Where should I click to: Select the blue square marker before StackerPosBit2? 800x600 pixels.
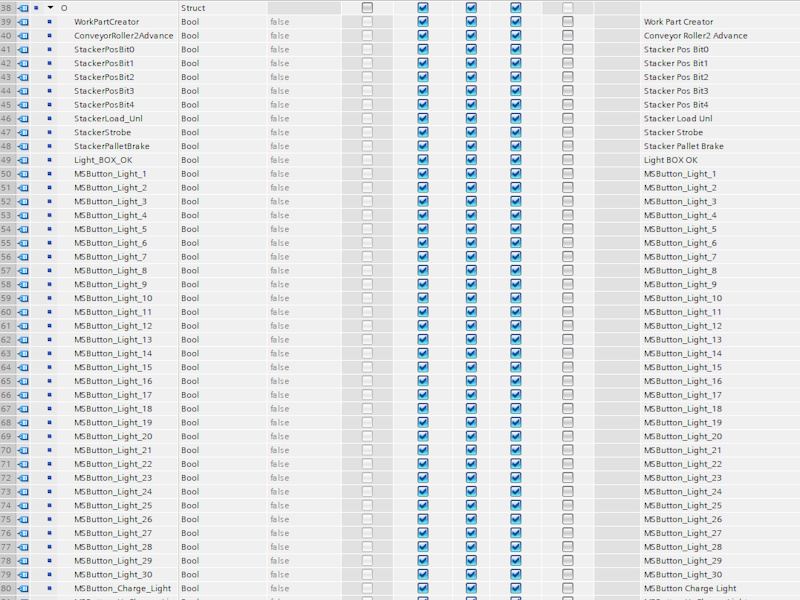click(49, 77)
